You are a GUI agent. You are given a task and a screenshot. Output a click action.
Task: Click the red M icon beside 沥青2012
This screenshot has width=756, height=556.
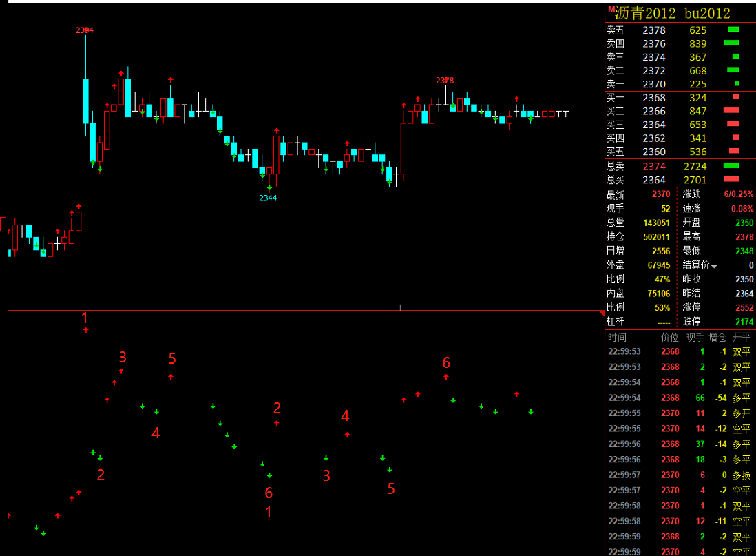(x=611, y=9)
